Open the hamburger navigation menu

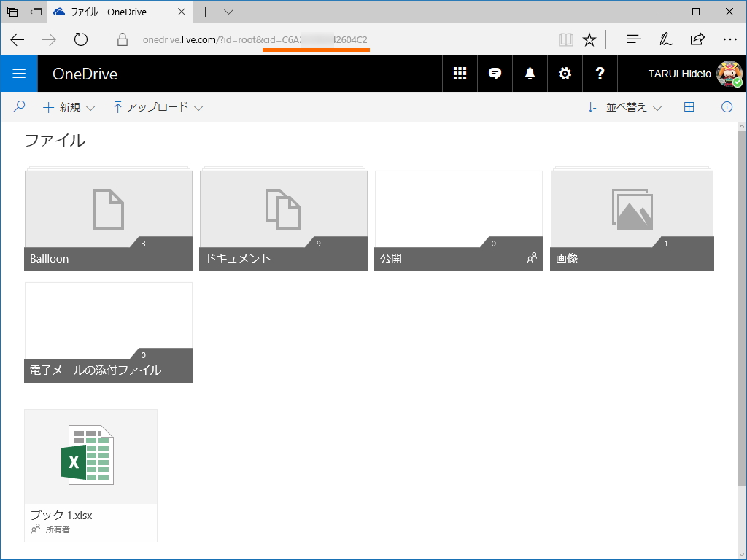point(19,74)
